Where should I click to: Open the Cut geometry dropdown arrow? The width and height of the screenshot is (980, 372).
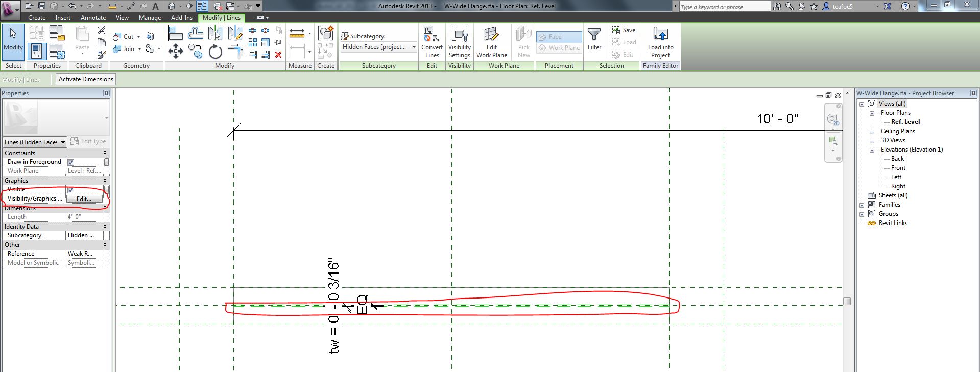[x=138, y=37]
